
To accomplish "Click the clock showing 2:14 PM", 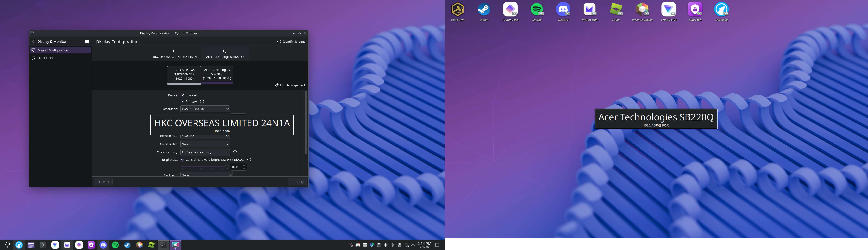I will click(424, 245).
